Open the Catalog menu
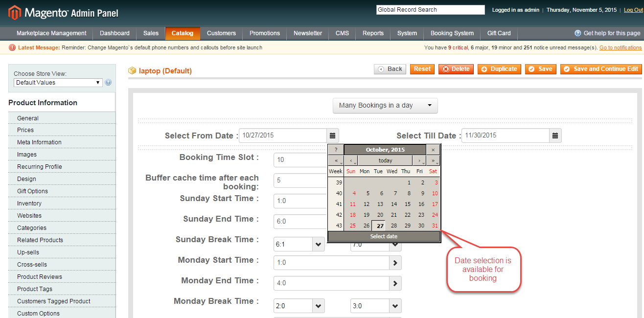The width and height of the screenshot is (644, 318). pyautogui.click(x=183, y=33)
